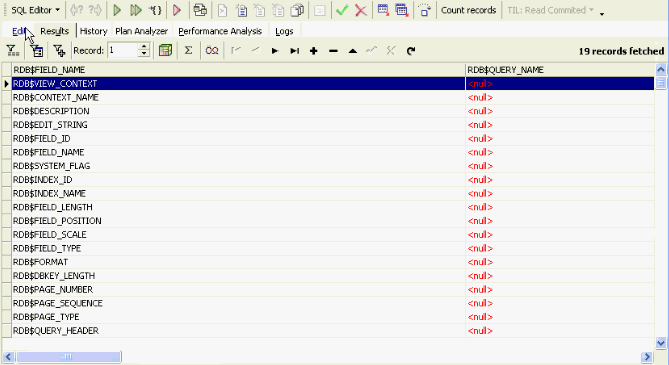669x365 pixels.
Task: Open the Plan Analyzer tab
Action: click(x=141, y=31)
